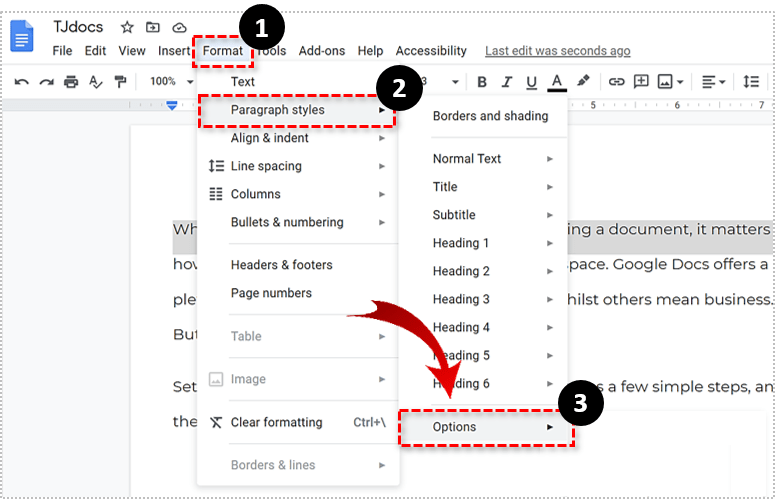This screenshot has width=775, height=499.
Task: Click the Highlight color marker icon
Action: (583, 82)
